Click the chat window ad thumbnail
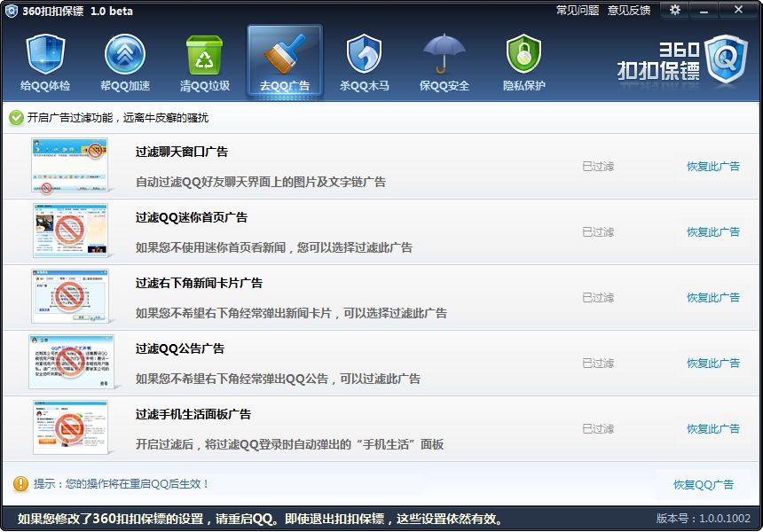 [x=69, y=165]
